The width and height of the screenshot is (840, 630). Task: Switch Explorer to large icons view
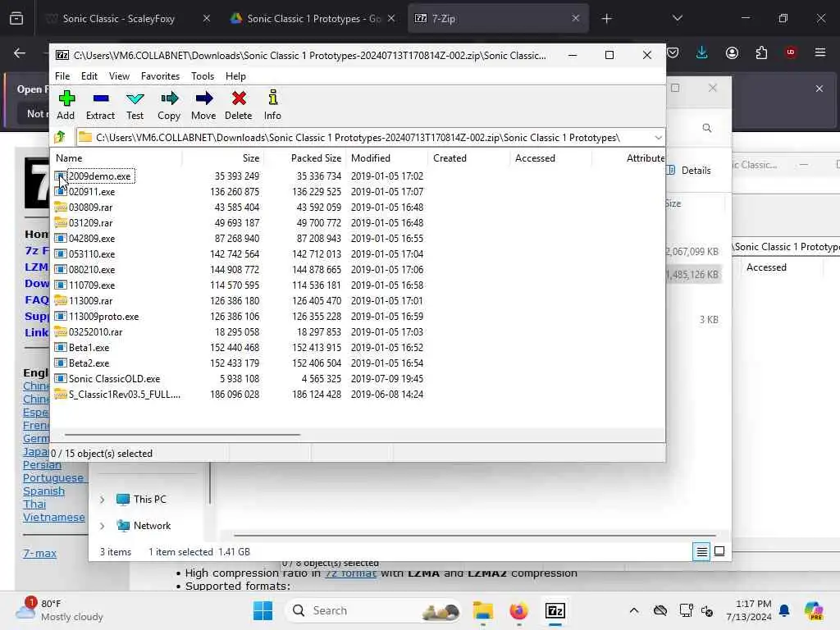(x=719, y=551)
